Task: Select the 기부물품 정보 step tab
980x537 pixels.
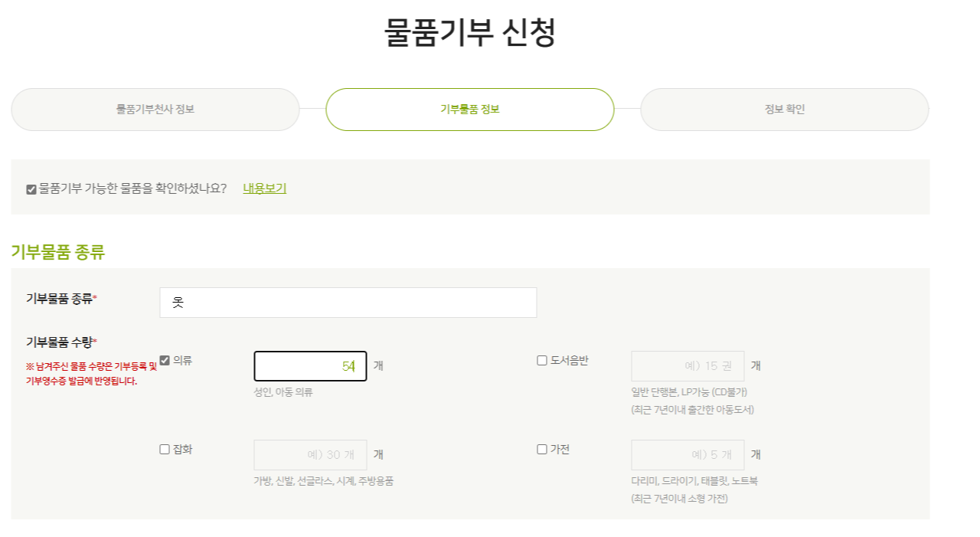Action: click(x=469, y=109)
